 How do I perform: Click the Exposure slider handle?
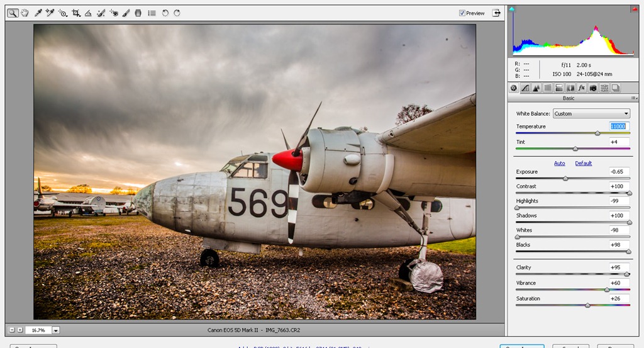click(565, 179)
